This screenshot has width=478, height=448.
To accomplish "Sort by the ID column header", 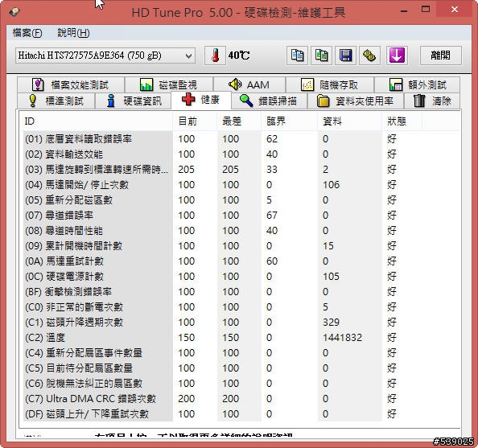I will [96, 121].
